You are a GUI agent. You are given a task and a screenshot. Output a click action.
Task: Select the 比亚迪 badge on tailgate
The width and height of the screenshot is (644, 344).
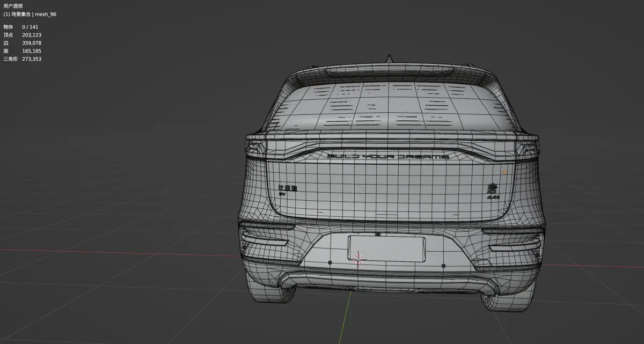tap(287, 188)
